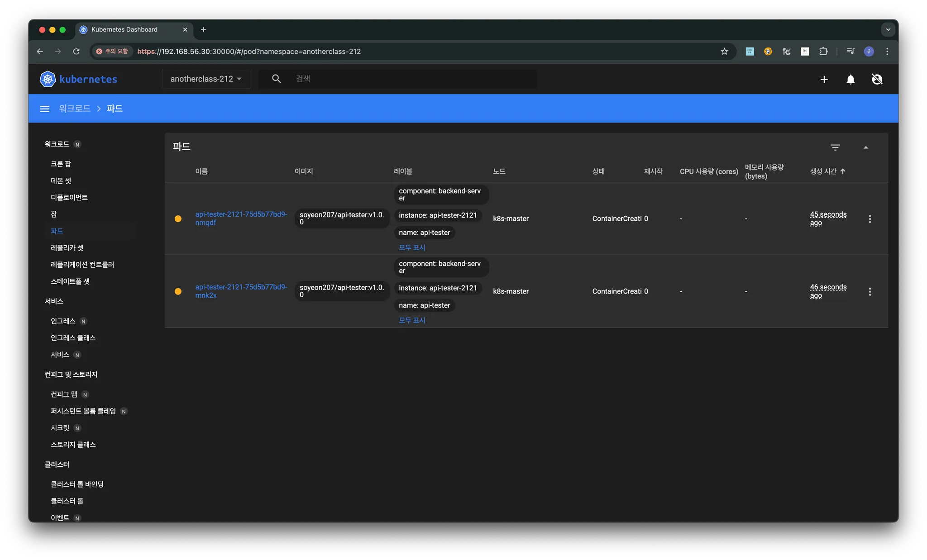The image size is (927, 560).
Task: Reload the browser page
Action: pyautogui.click(x=76, y=52)
